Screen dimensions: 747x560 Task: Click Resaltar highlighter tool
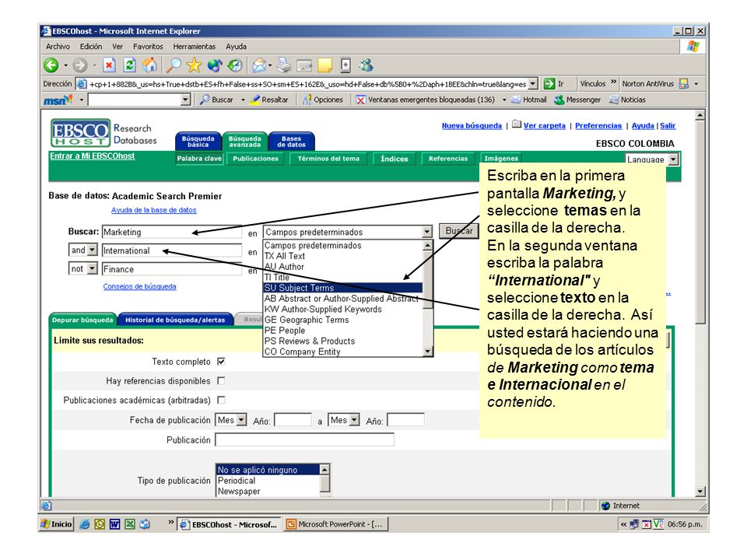(x=269, y=100)
